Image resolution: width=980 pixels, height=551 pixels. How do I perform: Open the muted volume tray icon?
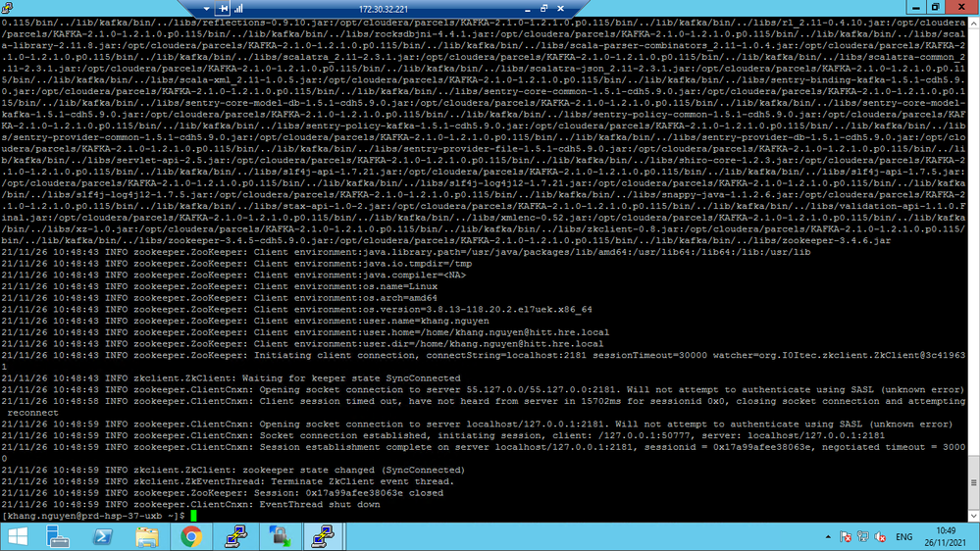tap(881, 536)
